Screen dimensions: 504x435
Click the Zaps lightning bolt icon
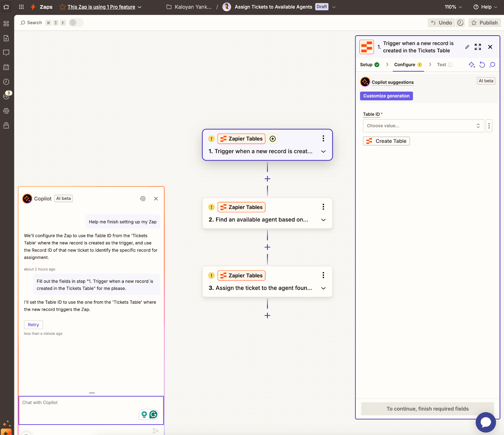(x=33, y=7)
